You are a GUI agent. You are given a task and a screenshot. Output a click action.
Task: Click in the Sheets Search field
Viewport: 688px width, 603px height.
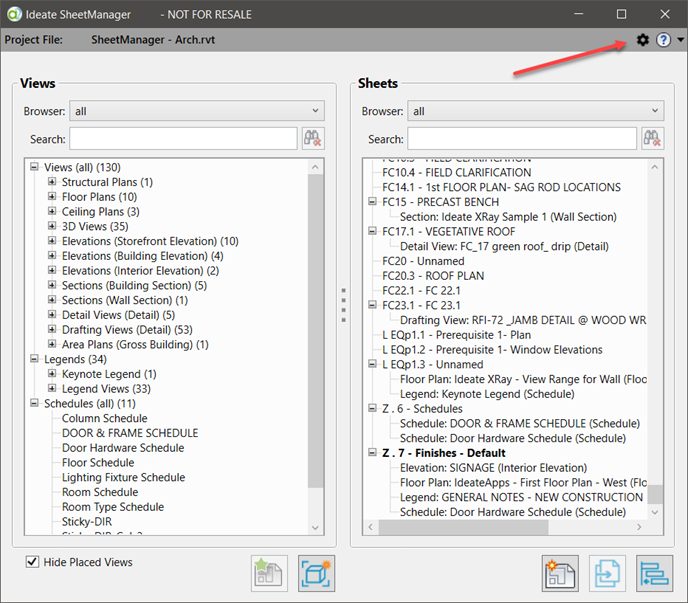[x=521, y=139]
